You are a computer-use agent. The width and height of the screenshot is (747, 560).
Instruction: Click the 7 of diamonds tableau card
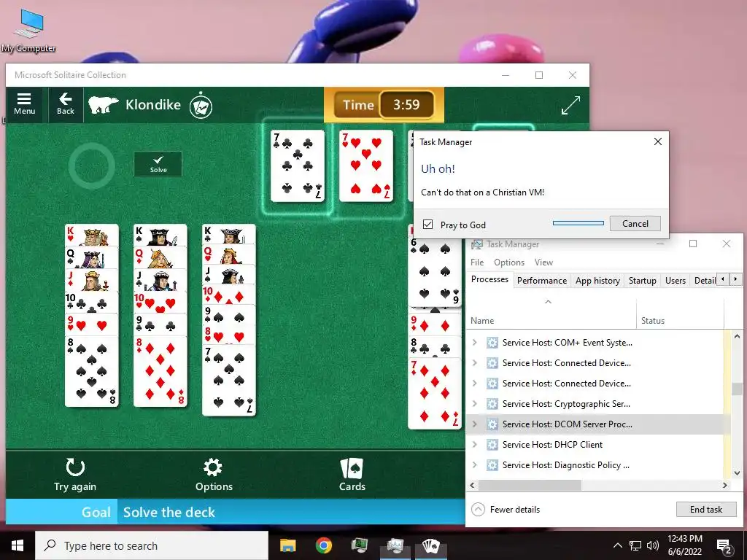tap(435, 394)
